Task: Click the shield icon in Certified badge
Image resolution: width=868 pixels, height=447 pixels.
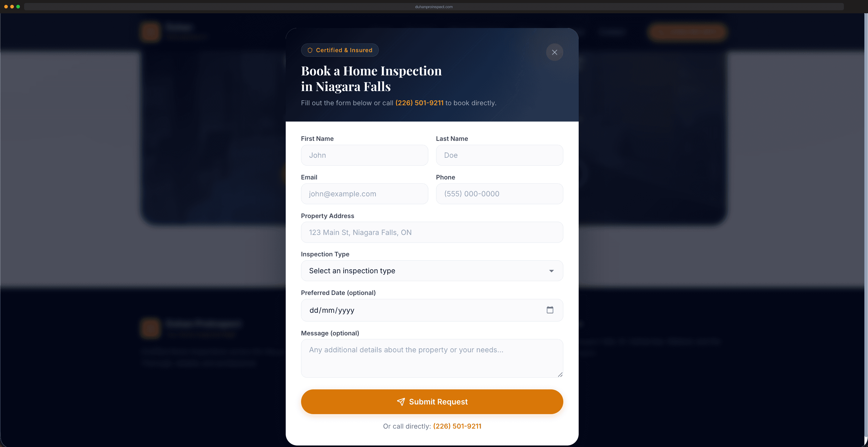Action: [x=310, y=50]
